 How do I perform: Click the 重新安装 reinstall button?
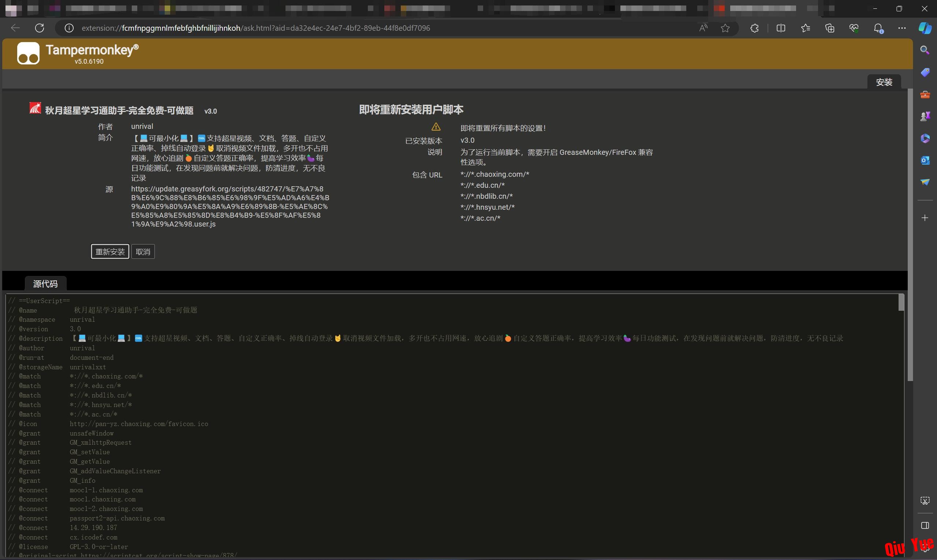(x=110, y=252)
